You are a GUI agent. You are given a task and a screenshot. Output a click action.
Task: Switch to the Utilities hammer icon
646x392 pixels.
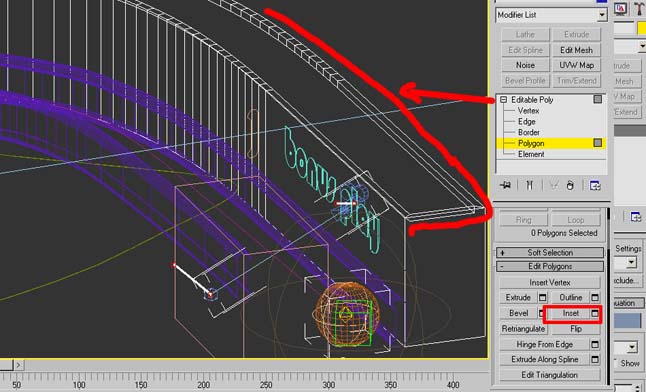(639, 8)
